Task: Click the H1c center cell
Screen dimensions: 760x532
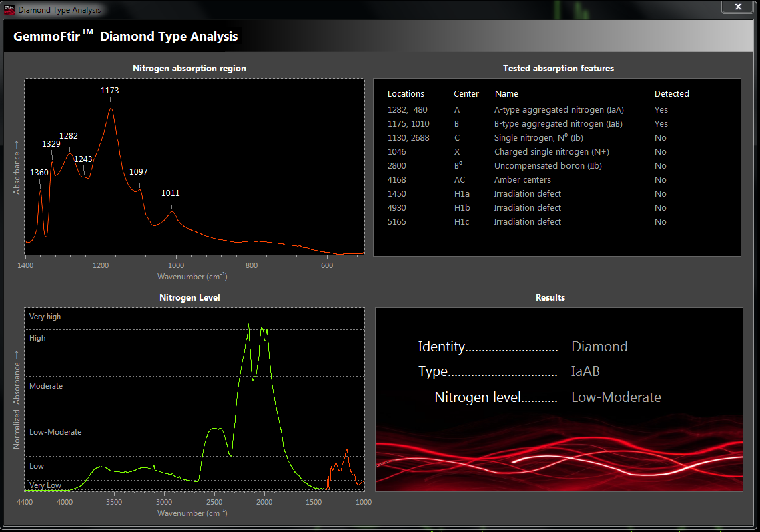Action: tap(462, 222)
